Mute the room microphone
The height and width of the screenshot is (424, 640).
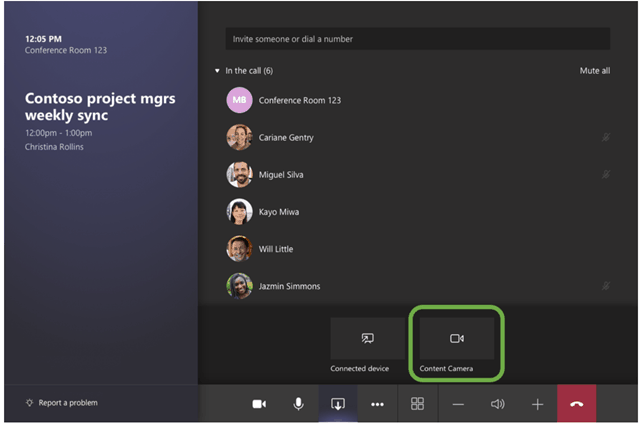298,404
